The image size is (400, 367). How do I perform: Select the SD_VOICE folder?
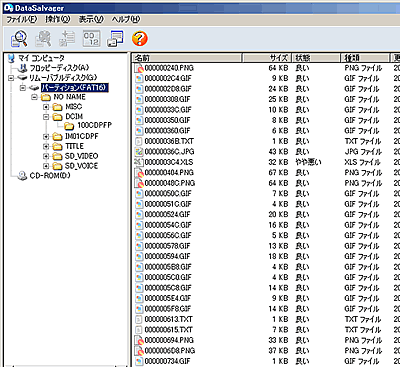[81, 166]
